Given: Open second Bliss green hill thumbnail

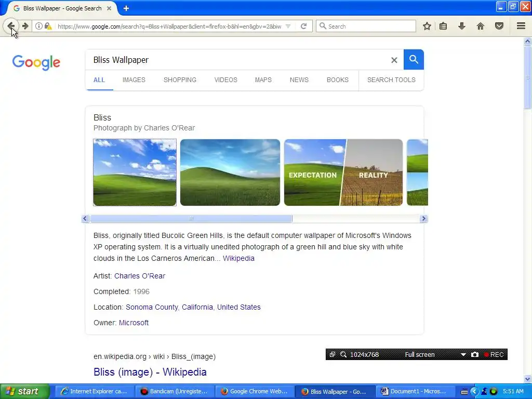Looking at the screenshot, I should pyautogui.click(x=230, y=172).
